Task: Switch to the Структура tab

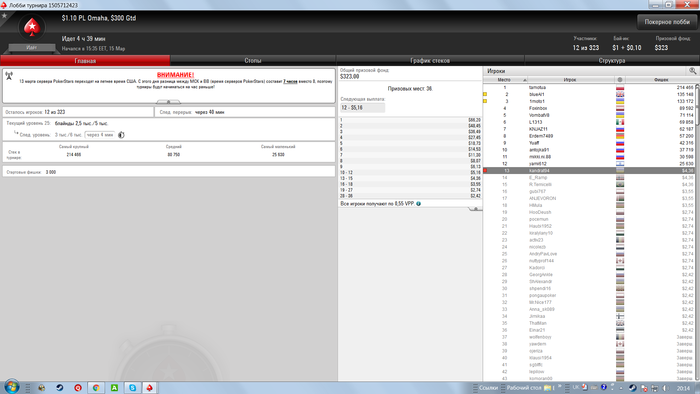Action: [612, 61]
